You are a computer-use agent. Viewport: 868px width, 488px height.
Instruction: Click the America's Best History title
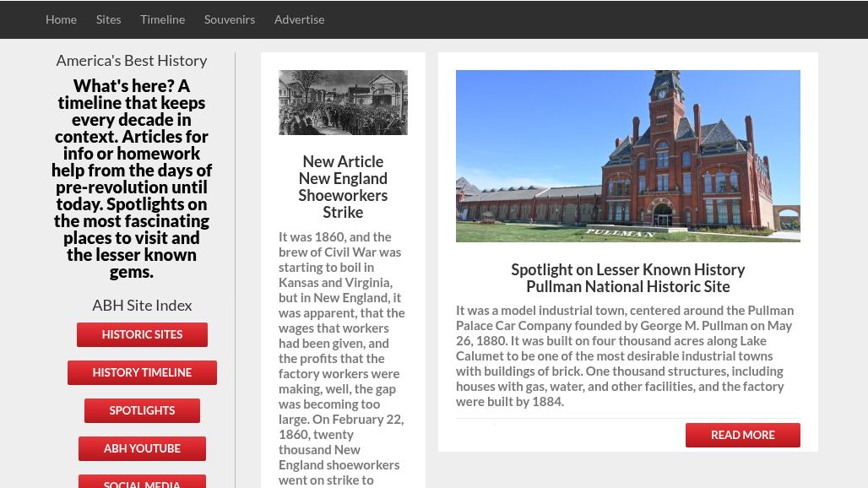pos(132,60)
